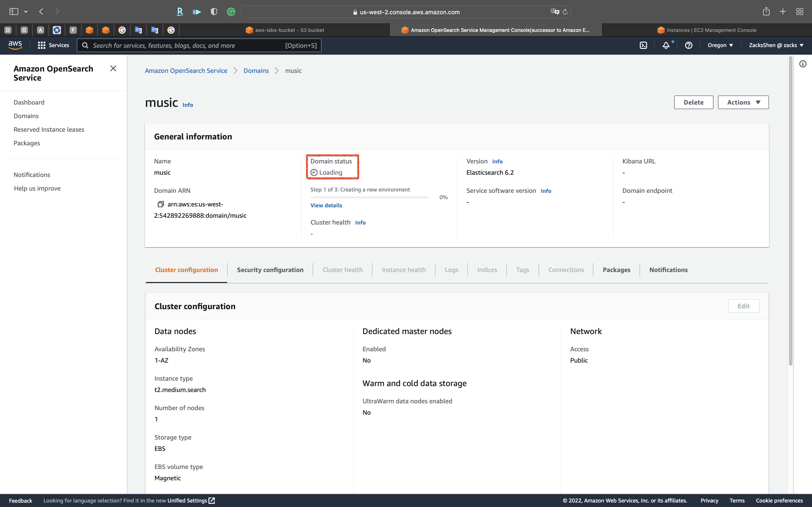Screen dimensions: 812x507
Task: Expand ZacksShen account menu
Action: pyautogui.click(x=776, y=45)
